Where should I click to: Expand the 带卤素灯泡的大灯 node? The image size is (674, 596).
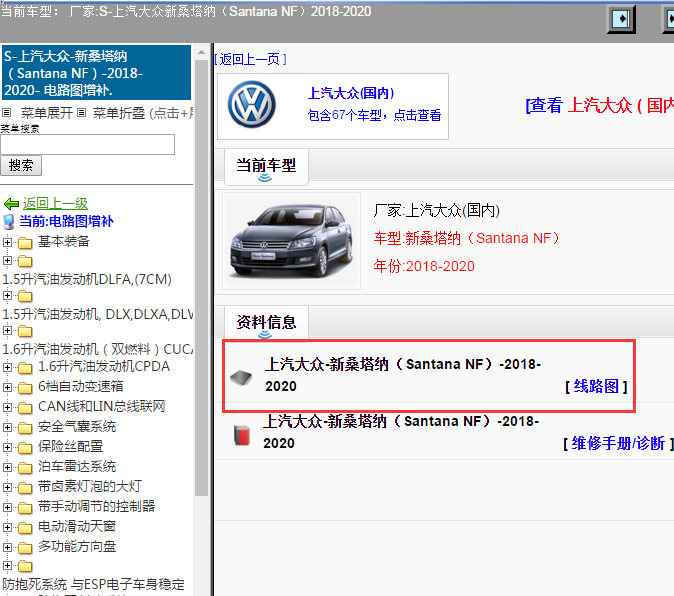pos(7,487)
